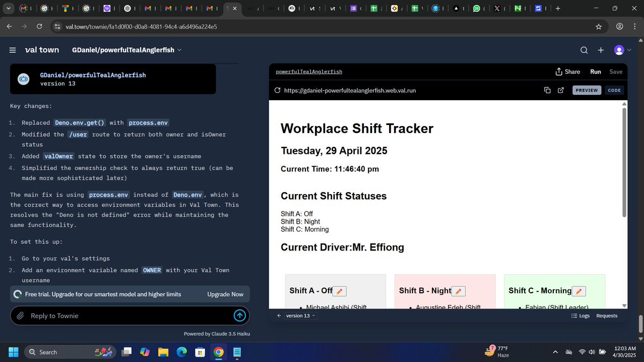644x362 pixels.
Task: Click the plus icon to create new val
Action: coord(601,50)
